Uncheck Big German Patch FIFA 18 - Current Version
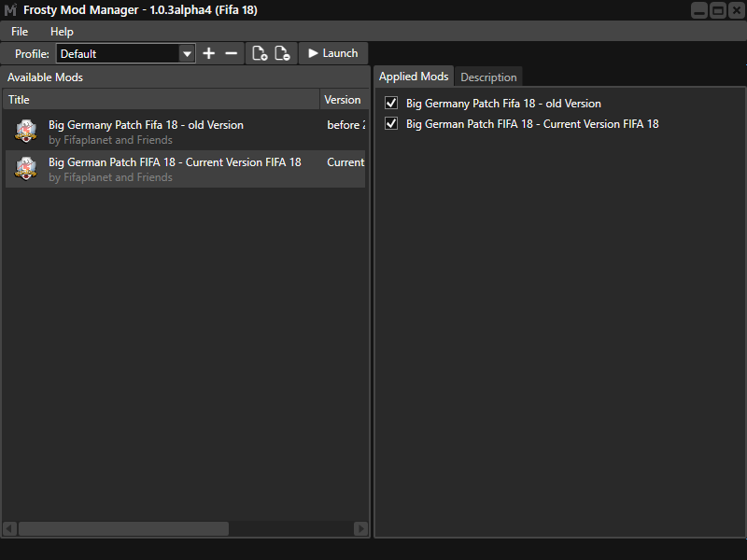747x560 pixels. point(391,124)
